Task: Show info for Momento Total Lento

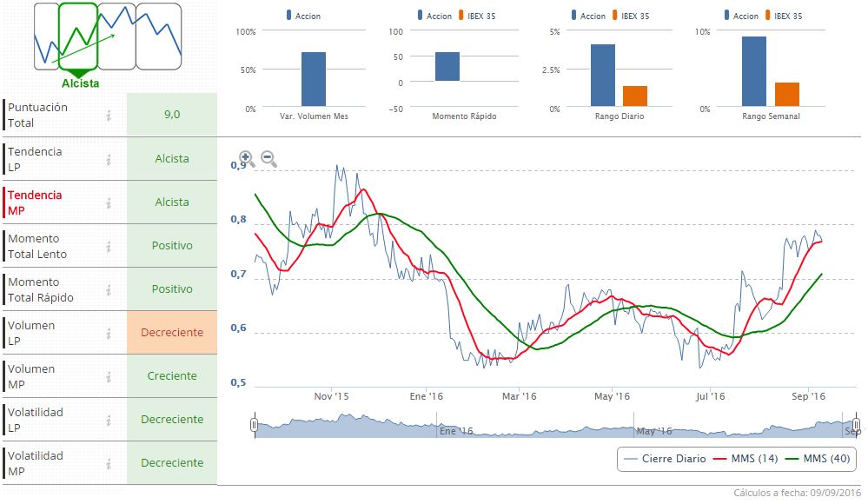Action: pos(109,246)
